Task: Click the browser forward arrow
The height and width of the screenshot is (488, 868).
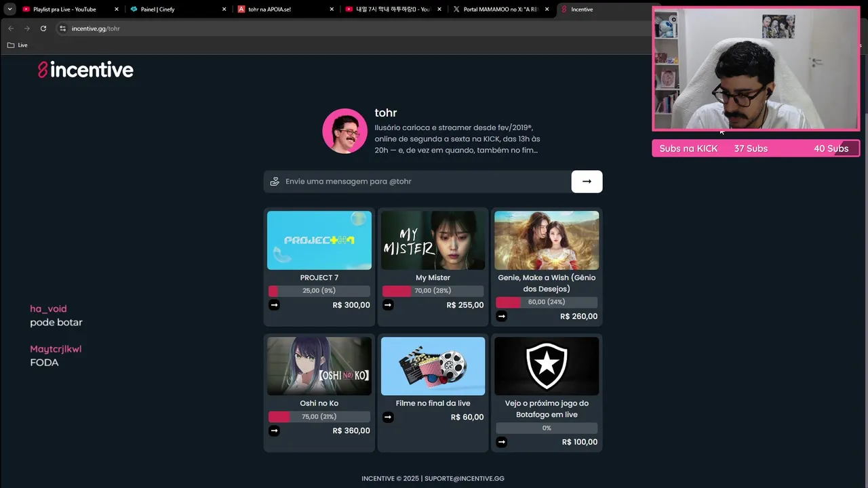Action: (x=27, y=28)
